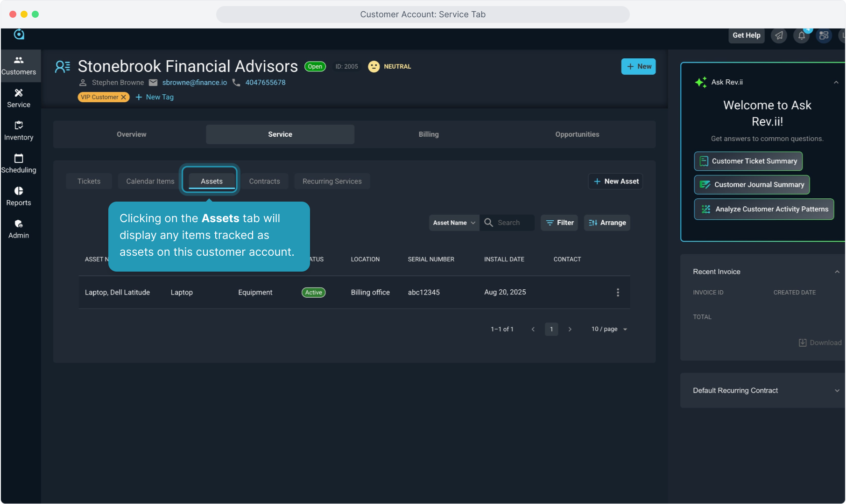Open the Admin sidebar section
This screenshot has width=846, height=504.
[19, 229]
